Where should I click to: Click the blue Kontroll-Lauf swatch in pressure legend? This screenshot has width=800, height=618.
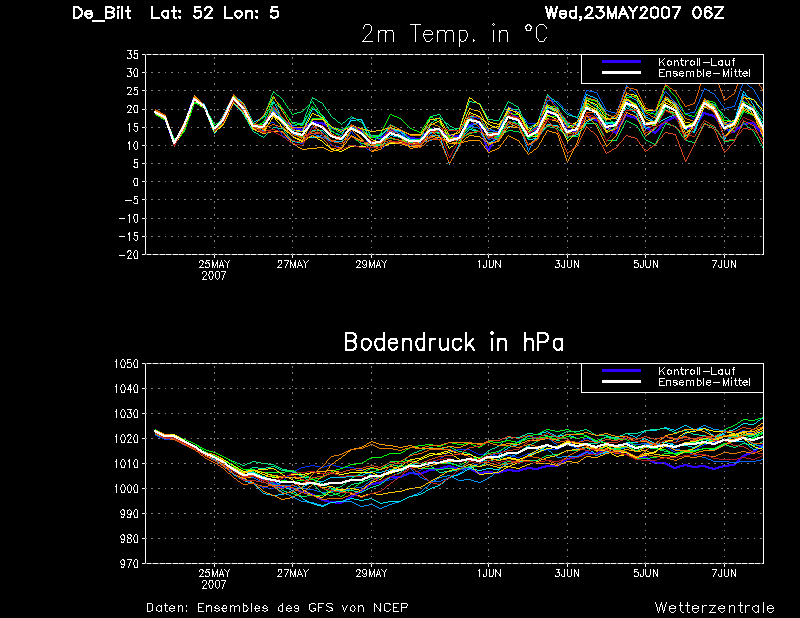[x=621, y=371]
